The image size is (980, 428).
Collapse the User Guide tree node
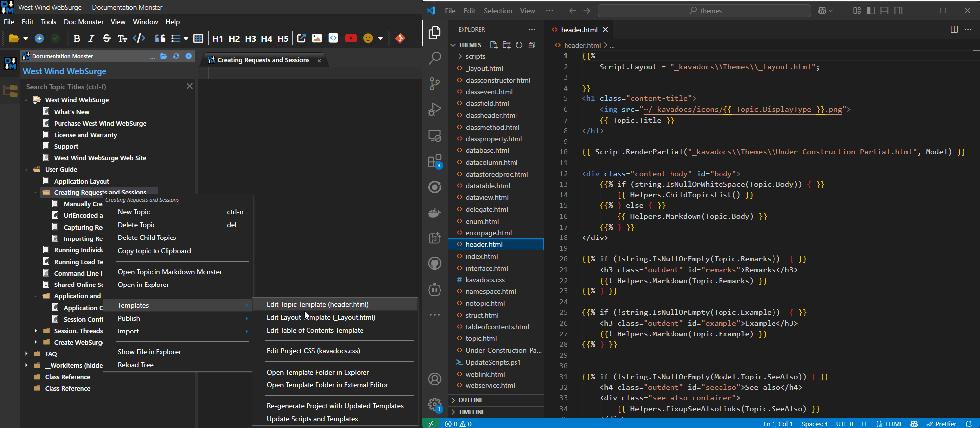pyautogui.click(x=26, y=170)
